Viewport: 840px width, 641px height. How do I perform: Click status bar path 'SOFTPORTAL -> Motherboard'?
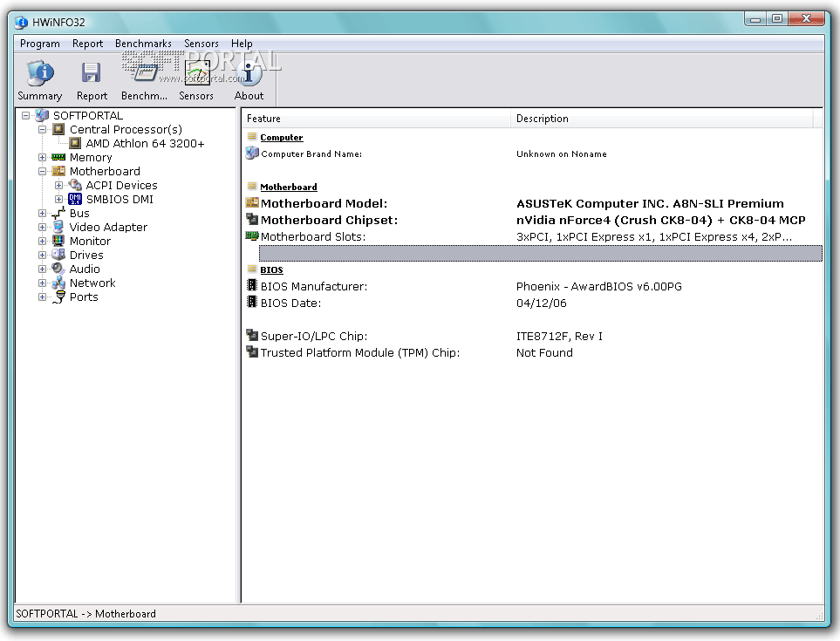[x=85, y=614]
